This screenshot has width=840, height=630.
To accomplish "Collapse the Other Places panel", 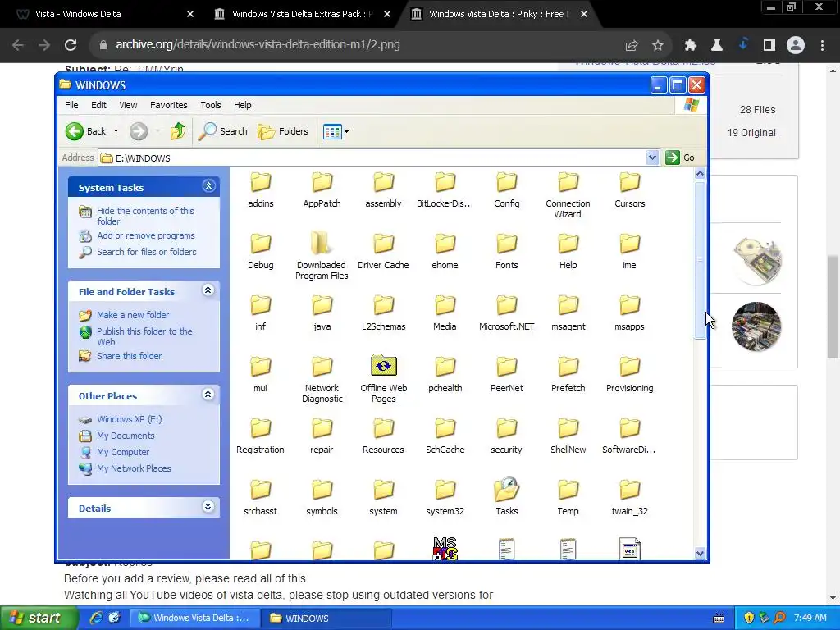I will 208,395.
